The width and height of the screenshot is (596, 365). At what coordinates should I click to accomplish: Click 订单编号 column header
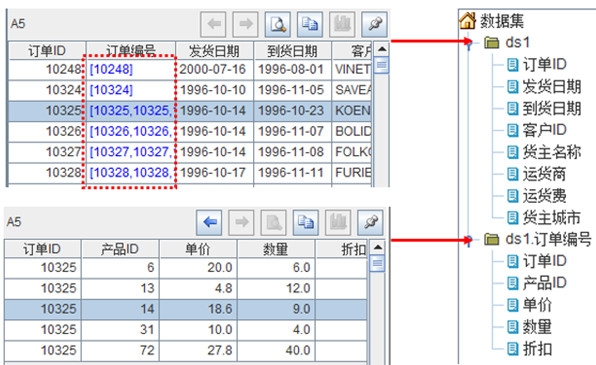pyautogui.click(x=131, y=51)
